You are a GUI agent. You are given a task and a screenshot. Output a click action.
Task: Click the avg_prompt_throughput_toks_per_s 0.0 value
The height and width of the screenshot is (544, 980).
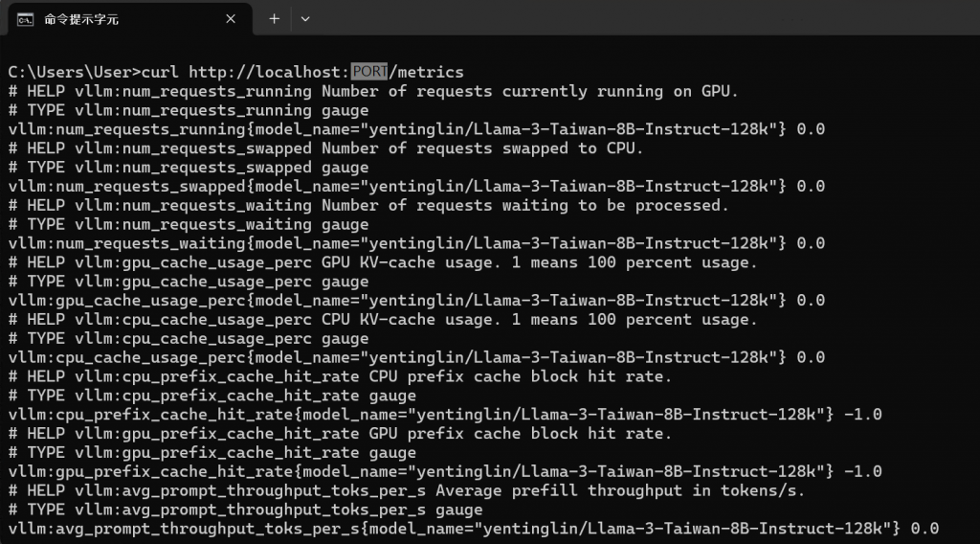point(924,529)
